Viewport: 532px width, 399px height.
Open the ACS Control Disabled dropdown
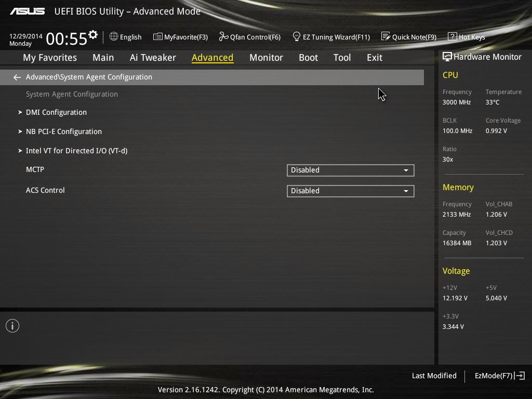[351, 191]
